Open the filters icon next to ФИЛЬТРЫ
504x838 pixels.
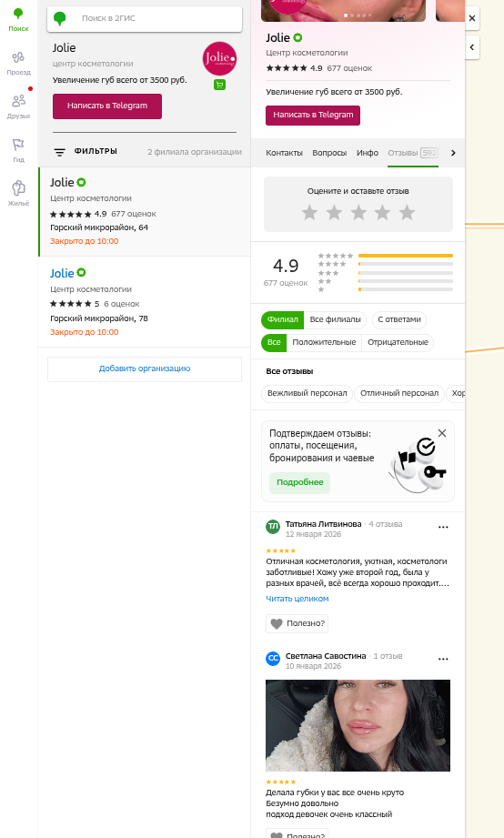[x=59, y=152]
